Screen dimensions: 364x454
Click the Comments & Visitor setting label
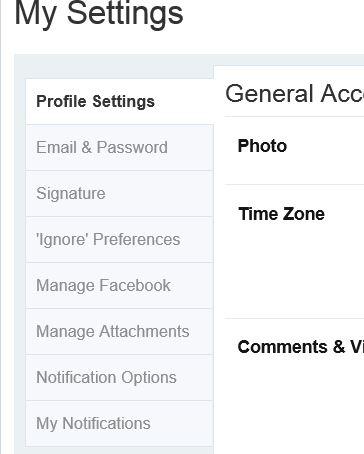pyautogui.click(x=301, y=347)
